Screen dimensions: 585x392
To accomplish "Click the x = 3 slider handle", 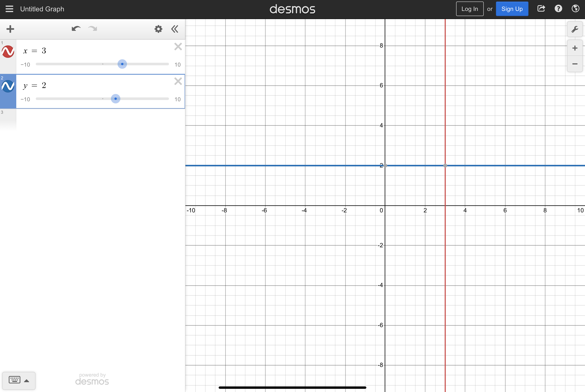I will (x=122, y=64).
